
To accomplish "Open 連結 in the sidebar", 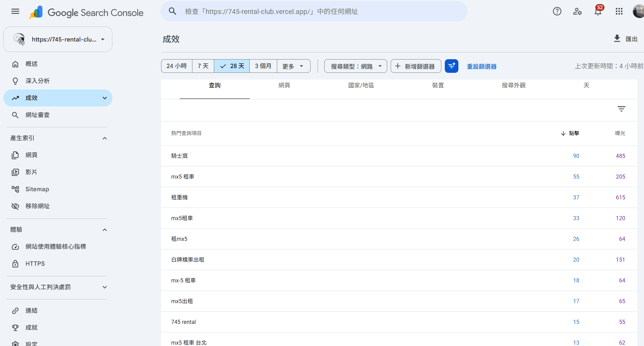I will coord(58,311).
